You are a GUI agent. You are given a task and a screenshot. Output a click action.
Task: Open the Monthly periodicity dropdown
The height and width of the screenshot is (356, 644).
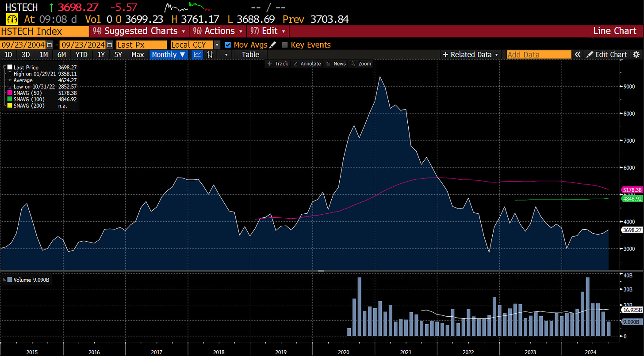click(x=170, y=55)
